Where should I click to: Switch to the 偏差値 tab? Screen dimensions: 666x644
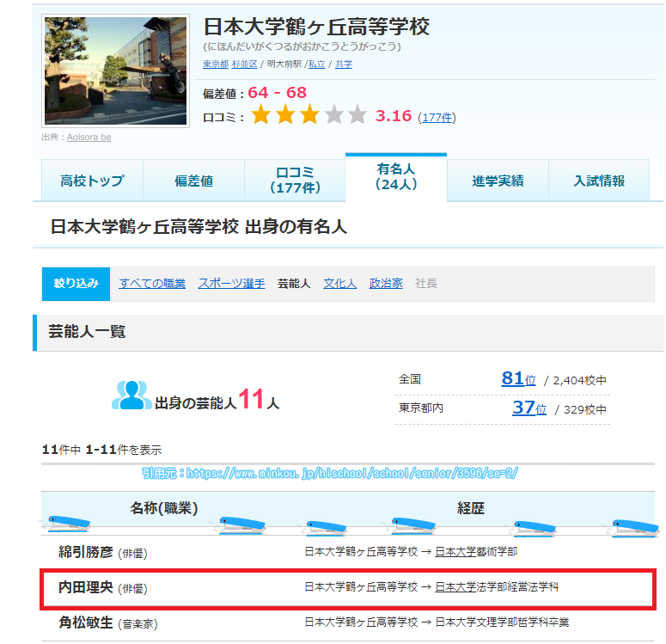pos(193,181)
